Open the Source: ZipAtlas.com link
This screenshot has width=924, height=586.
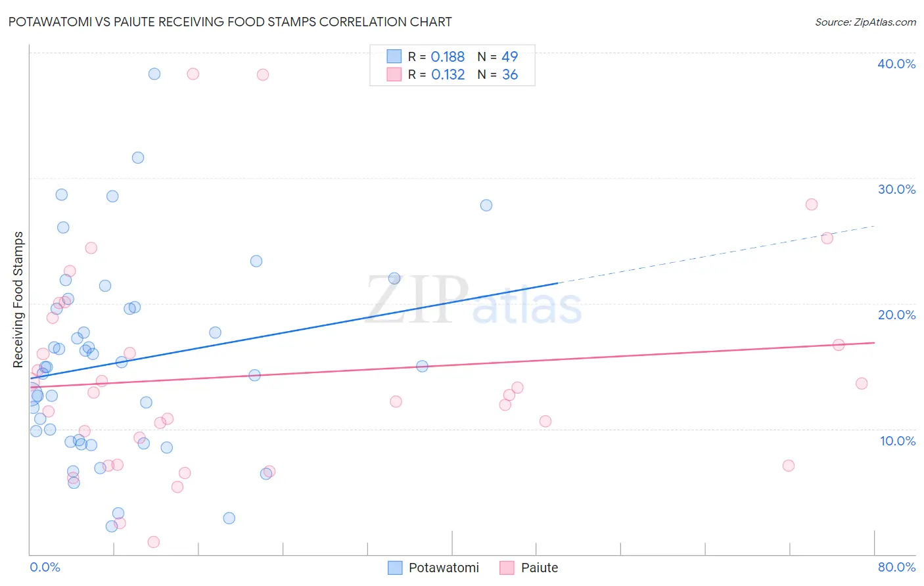point(866,22)
